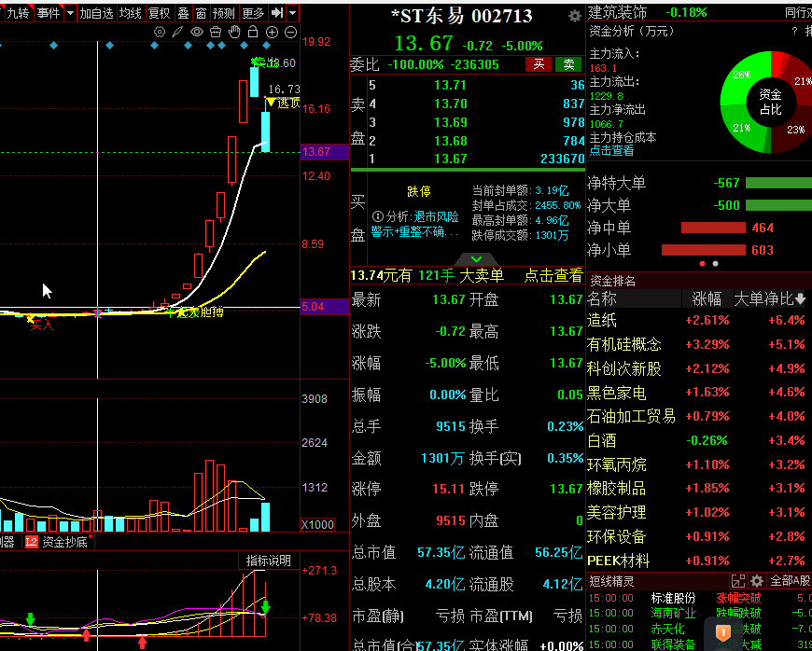Select 环保设备 row in ranking
Image resolution: width=812 pixels, height=651 pixels.
(x=698, y=536)
